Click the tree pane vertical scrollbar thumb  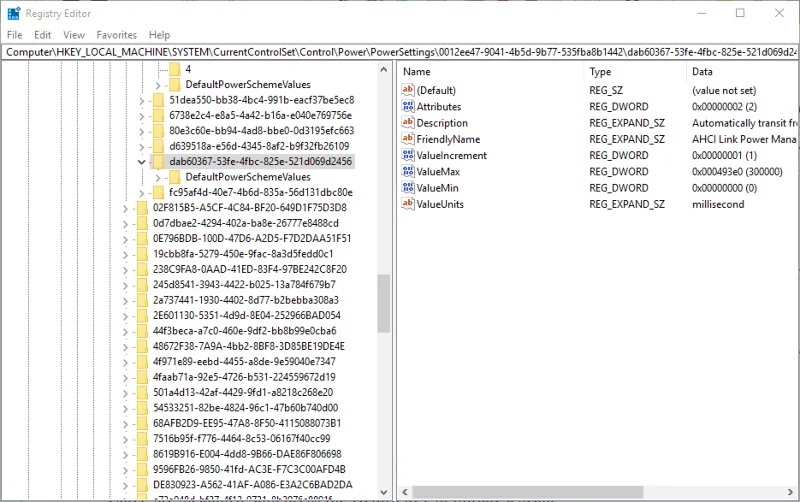pyautogui.click(x=384, y=304)
